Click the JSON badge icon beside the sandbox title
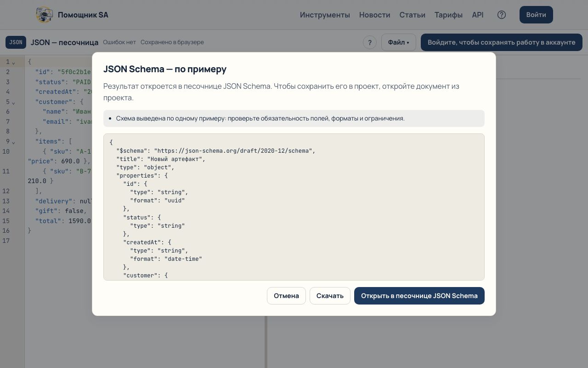 (x=16, y=42)
